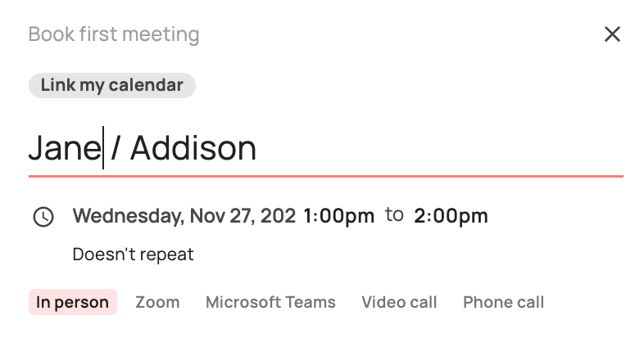644x347 pixels.
Task: Click the red underline beneath the title
Action: coord(326,177)
